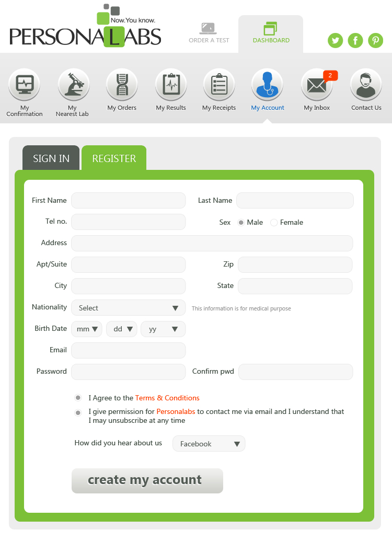The image size is (392, 553).
Task: Open My Account doctor icon
Action: [x=267, y=85]
